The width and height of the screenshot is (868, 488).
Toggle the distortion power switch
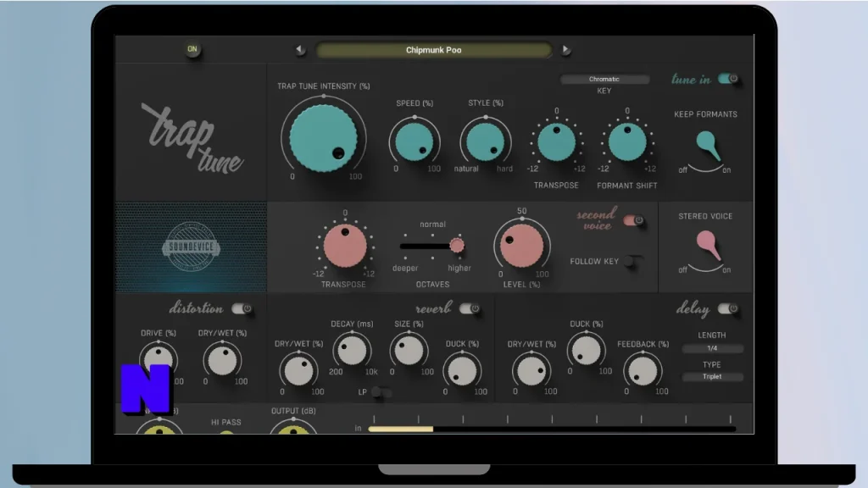click(x=242, y=308)
